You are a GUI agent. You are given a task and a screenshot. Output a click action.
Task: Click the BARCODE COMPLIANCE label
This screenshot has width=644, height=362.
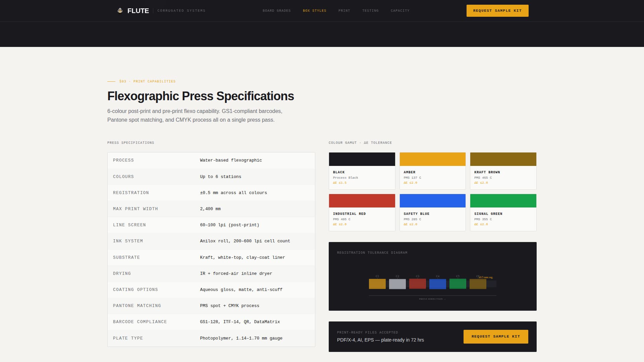[140, 322]
